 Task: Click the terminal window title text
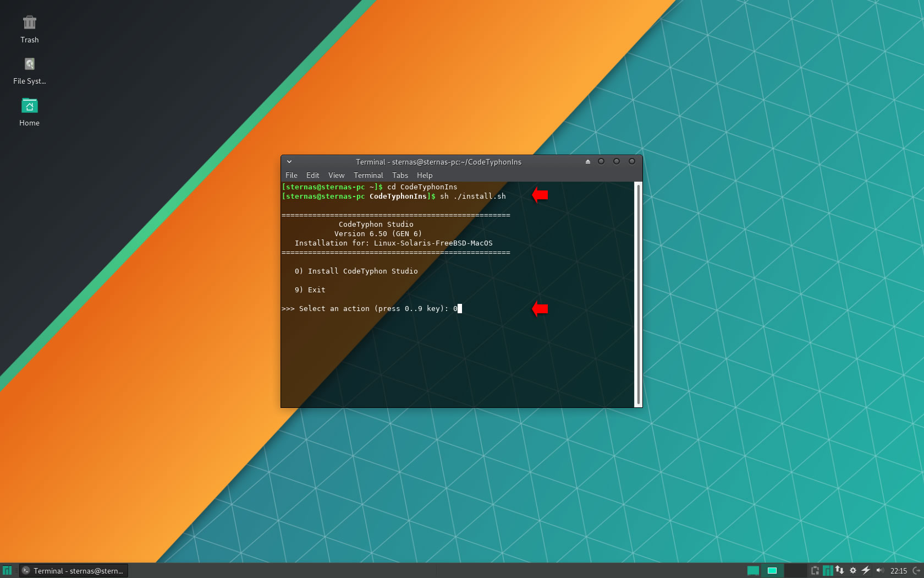coord(438,162)
